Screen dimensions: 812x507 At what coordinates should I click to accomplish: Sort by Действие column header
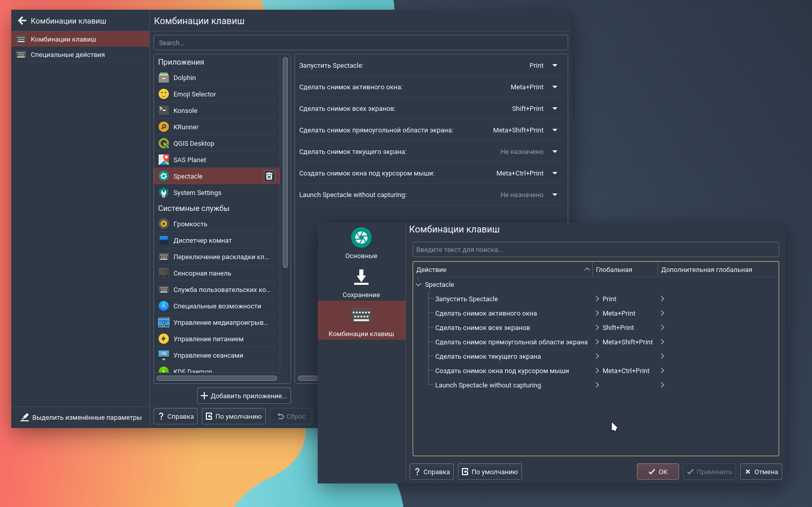point(502,269)
